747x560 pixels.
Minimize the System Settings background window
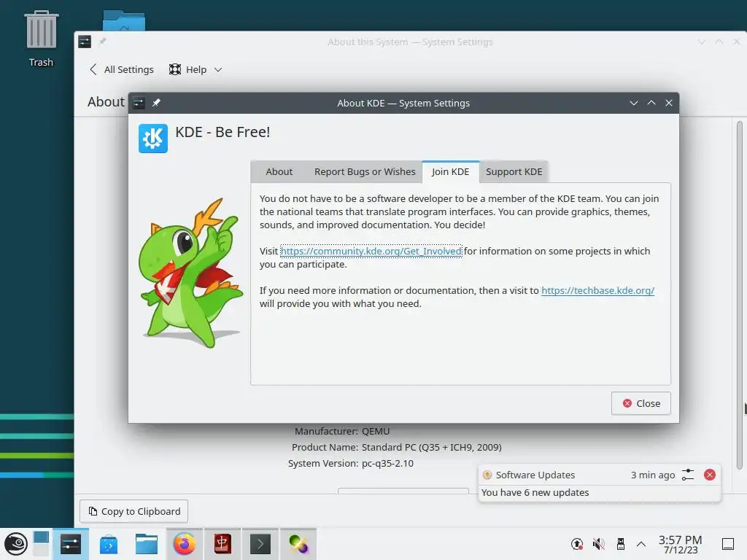click(702, 42)
